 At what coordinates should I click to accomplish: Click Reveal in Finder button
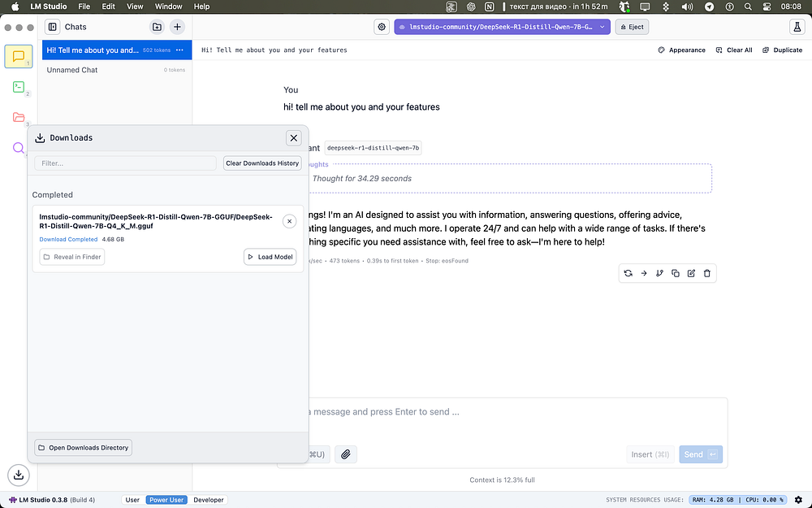click(x=72, y=257)
